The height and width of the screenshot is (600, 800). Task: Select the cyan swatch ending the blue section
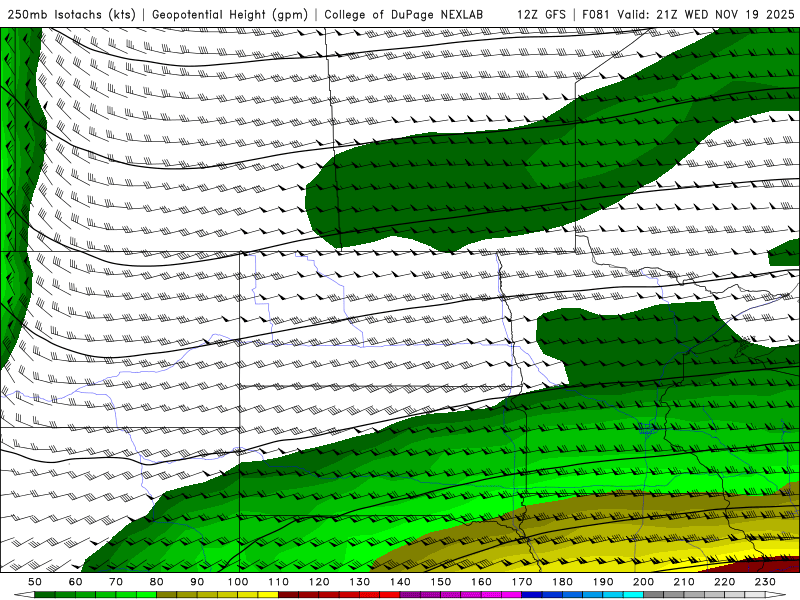633,595
